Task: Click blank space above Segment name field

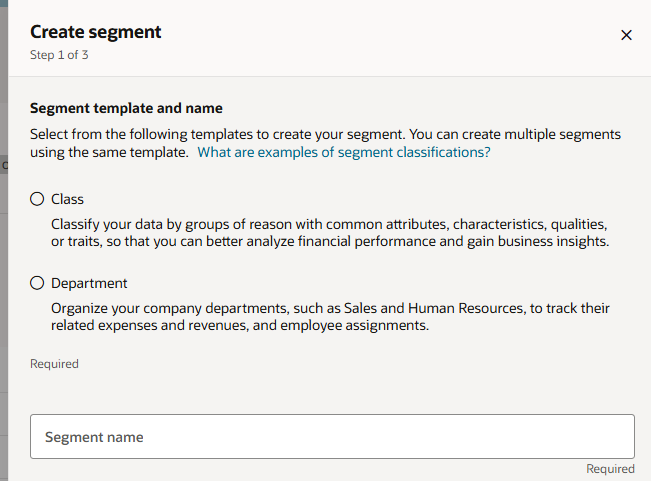Action: pos(332,392)
